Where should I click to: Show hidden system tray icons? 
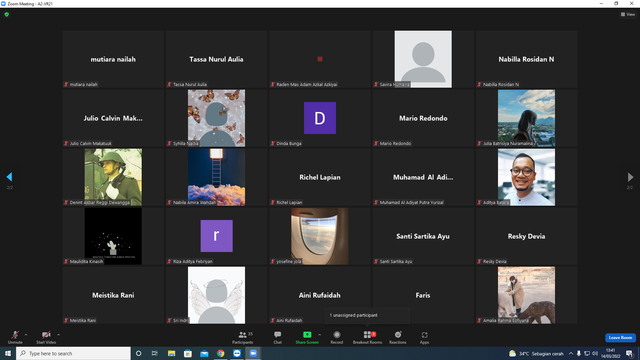[x=571, y=353]
